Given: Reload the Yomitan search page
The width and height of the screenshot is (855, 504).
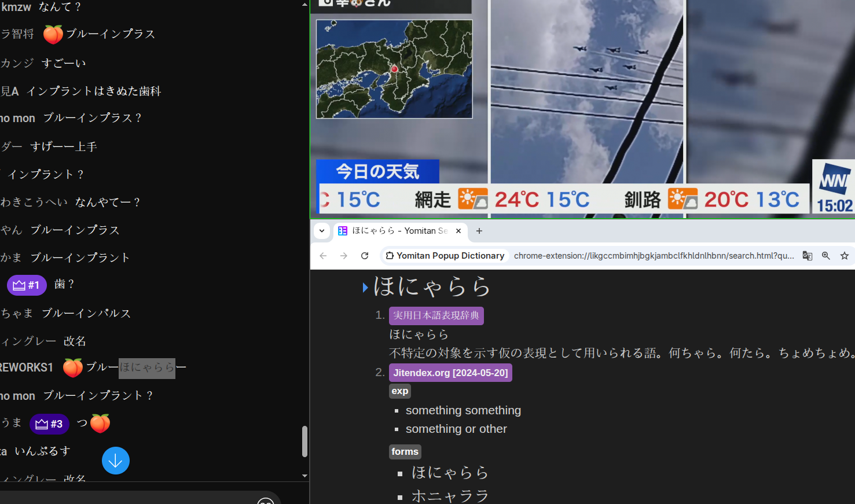Looking at the screenshot, I should (x=365, y=256).
